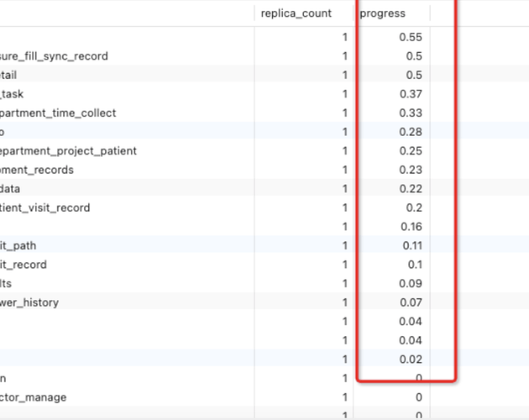
Task: Click the row ending in partment_time_collect
Action: point(264,113)
